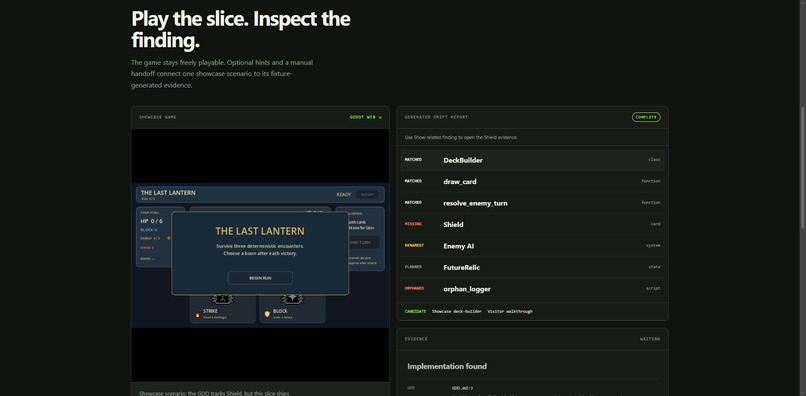The width and height of the screenshot is (806, 396).
Task: Click the Visitor walkthrough tag
Action: pos(510,311)
